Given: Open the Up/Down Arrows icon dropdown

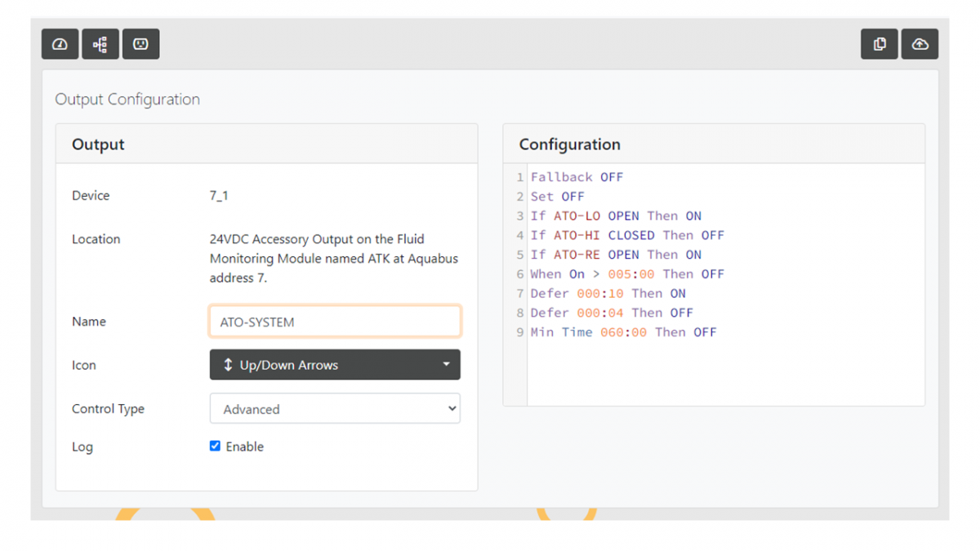Looking at the screenshot, I should coord(335,365).
